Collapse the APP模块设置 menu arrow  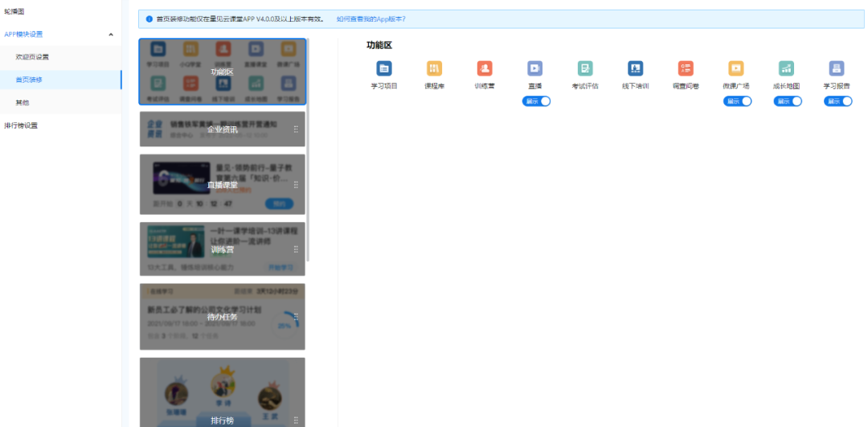pyautogui.click(x=110, y=35)
